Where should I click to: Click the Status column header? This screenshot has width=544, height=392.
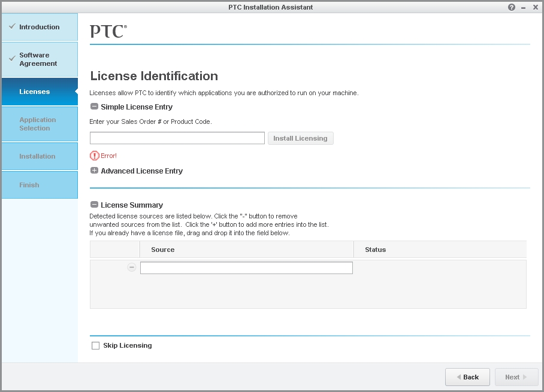click(x=440, y=250)
